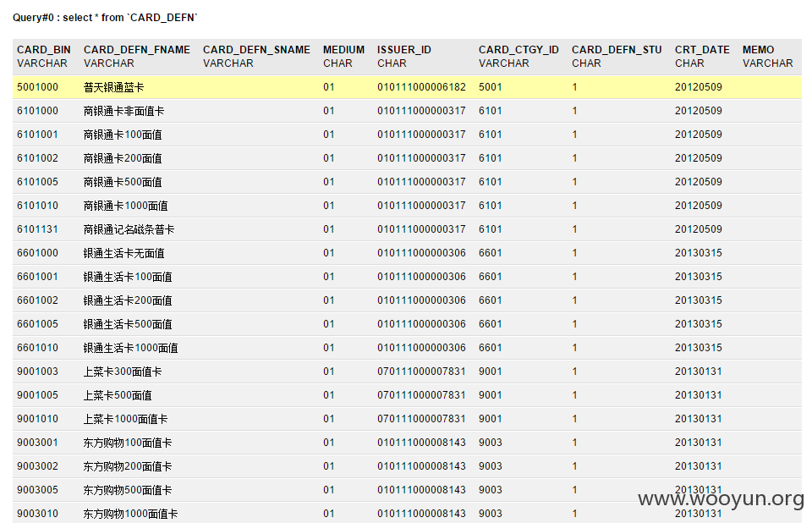Click card name 银通生活卡100面值

(128, 277)
